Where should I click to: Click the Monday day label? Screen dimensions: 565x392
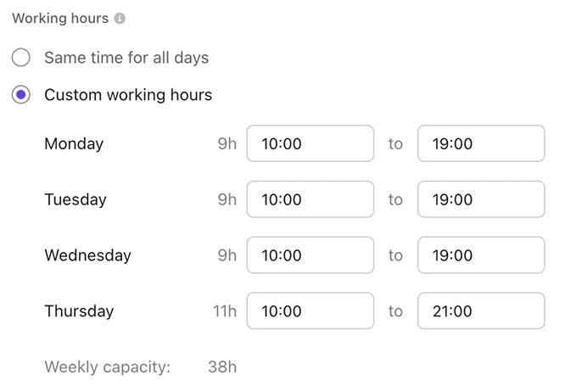(74, 144)
